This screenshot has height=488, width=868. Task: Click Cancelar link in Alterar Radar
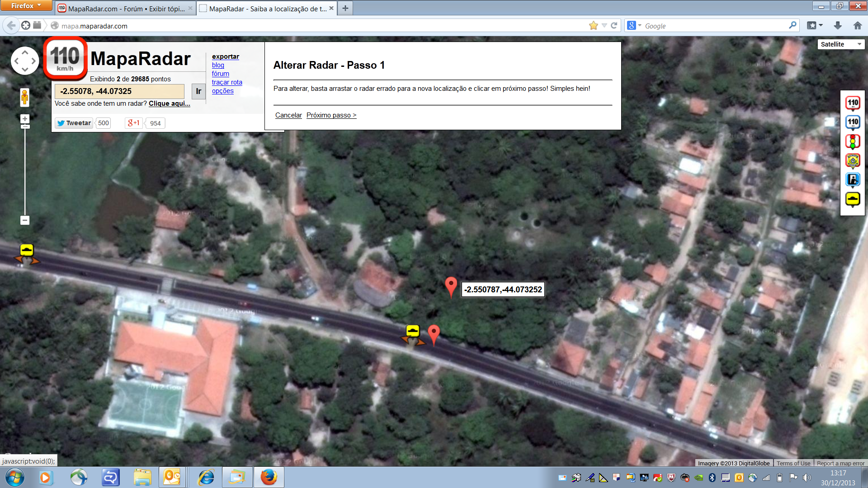(x=288, y=115)
